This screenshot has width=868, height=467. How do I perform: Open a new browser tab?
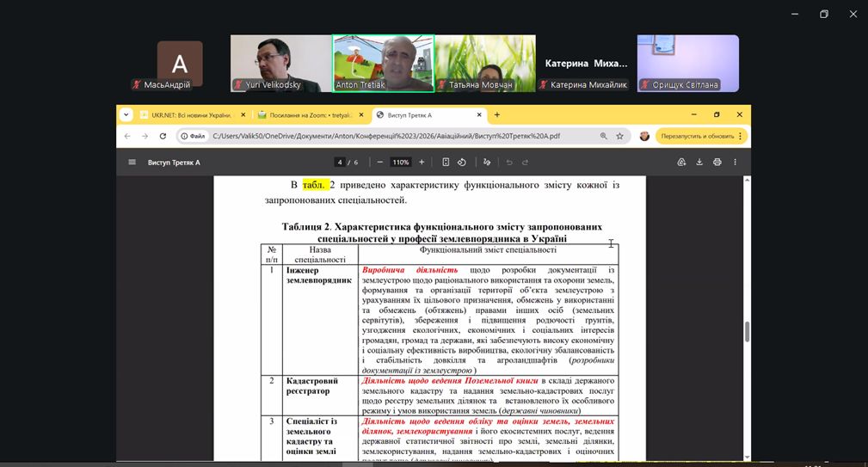pyautogui.click(x=497, y=114)
